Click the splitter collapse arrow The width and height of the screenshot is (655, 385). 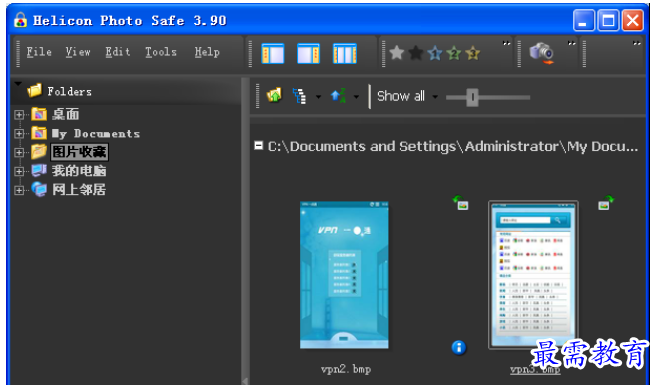245,381
